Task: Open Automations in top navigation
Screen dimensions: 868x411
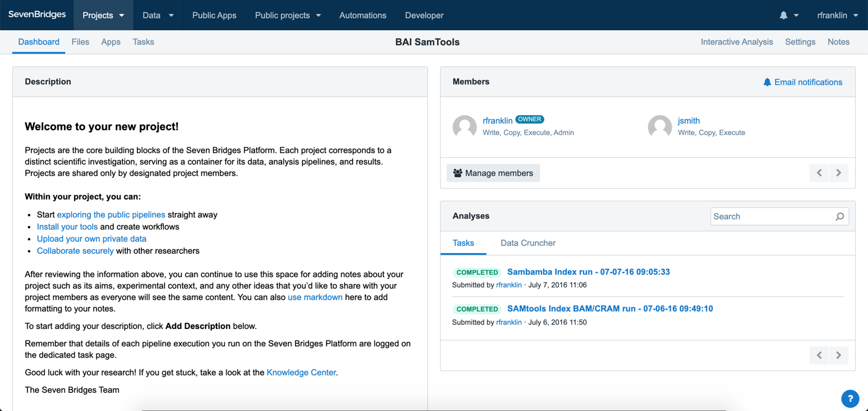Action: [x=363, y=15]
